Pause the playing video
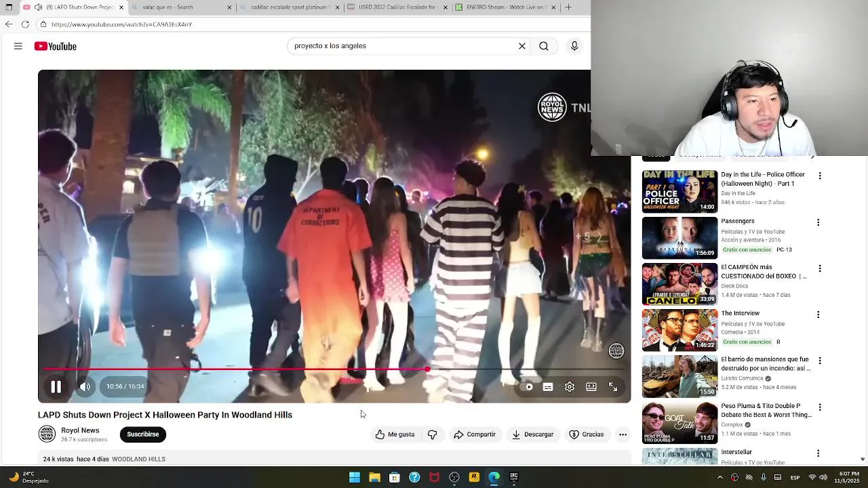This screenshot has height=488, width=868. (x=56, y=386)
